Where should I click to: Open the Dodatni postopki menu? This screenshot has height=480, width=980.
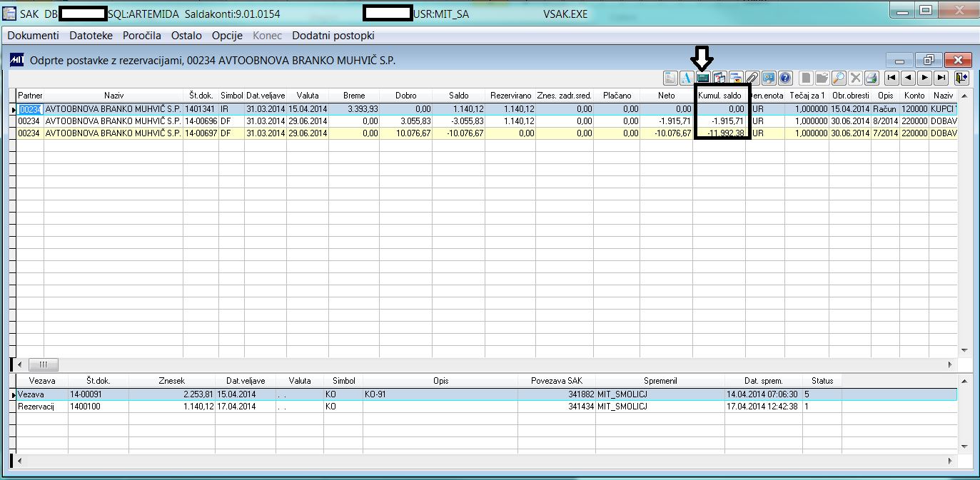click(x=333, y=36)
